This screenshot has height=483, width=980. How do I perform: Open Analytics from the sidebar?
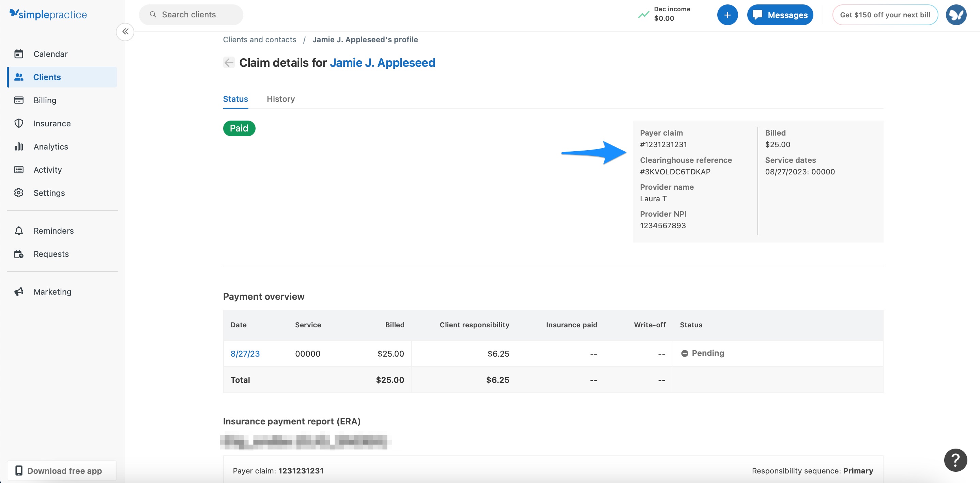click(62, 147)
